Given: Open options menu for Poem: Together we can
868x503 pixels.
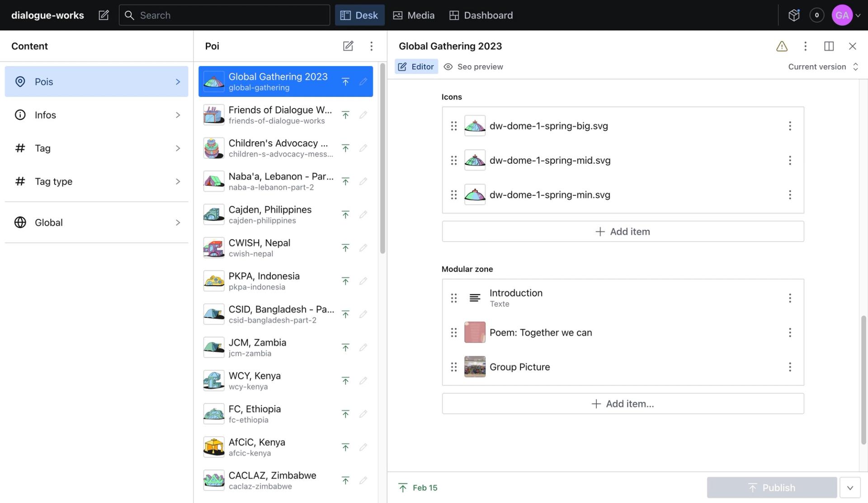Looking at the screenshot, I should [790, 333].
